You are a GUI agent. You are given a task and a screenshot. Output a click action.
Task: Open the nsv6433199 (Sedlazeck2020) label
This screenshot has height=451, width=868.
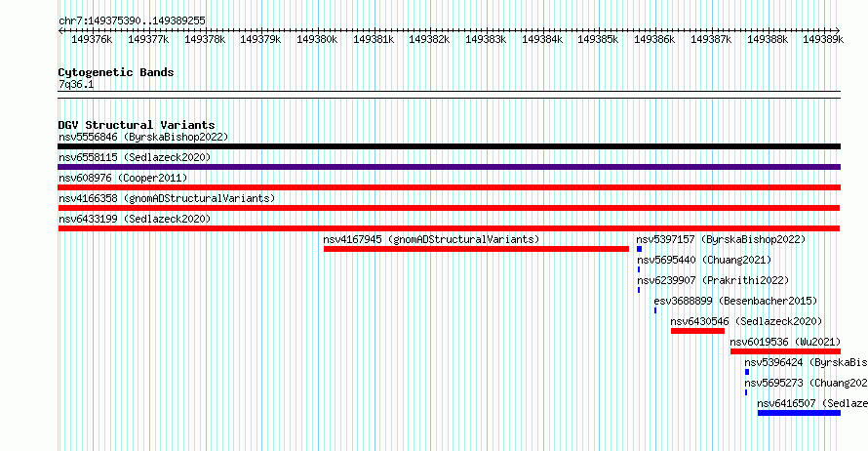135,219
